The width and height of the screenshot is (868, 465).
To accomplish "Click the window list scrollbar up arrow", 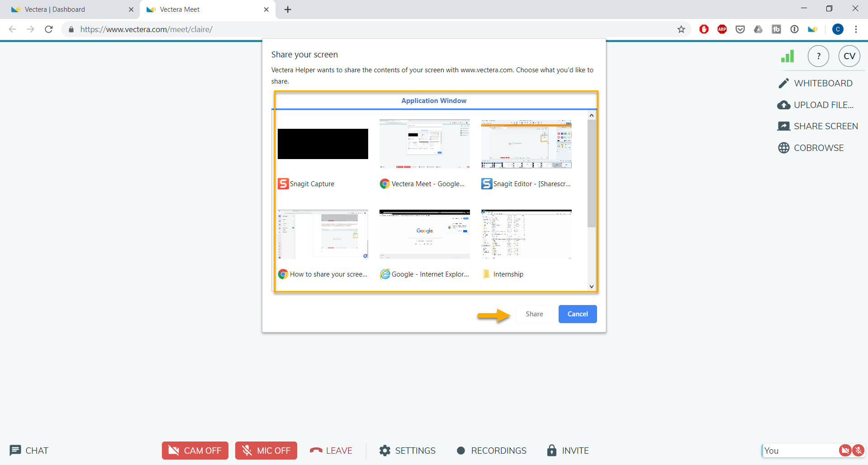I will [x=592, y=116].
